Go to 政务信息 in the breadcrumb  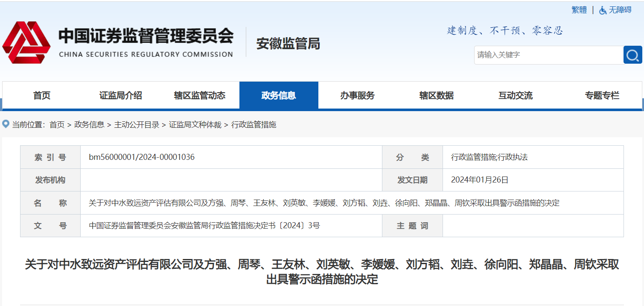click(89, 125)
